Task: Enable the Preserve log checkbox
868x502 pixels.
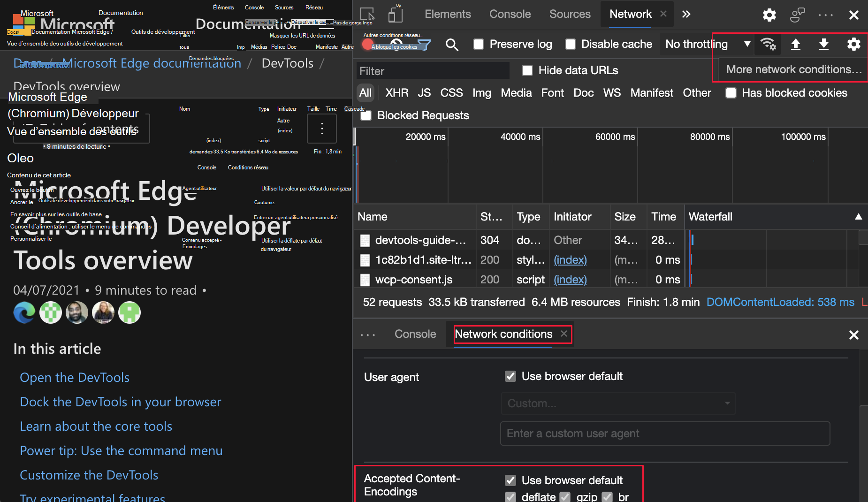Action: tap(479, 44)
